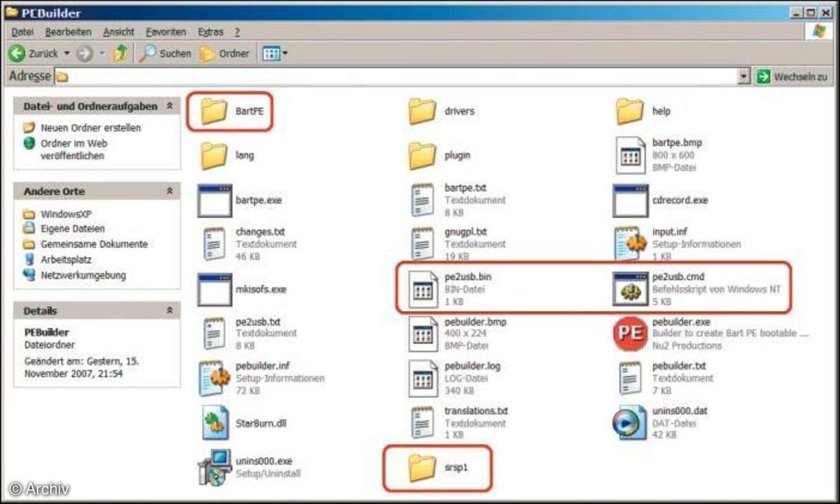Open the Zurück history dropdown arrow
This screenshot has width=840, height=504.
(67, 53)
